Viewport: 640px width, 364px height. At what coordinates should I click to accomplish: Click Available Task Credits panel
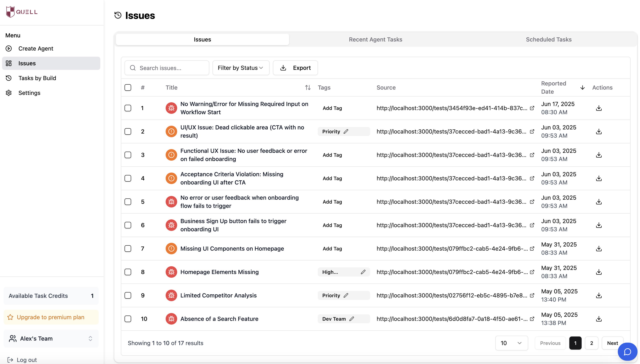[51, 296]
